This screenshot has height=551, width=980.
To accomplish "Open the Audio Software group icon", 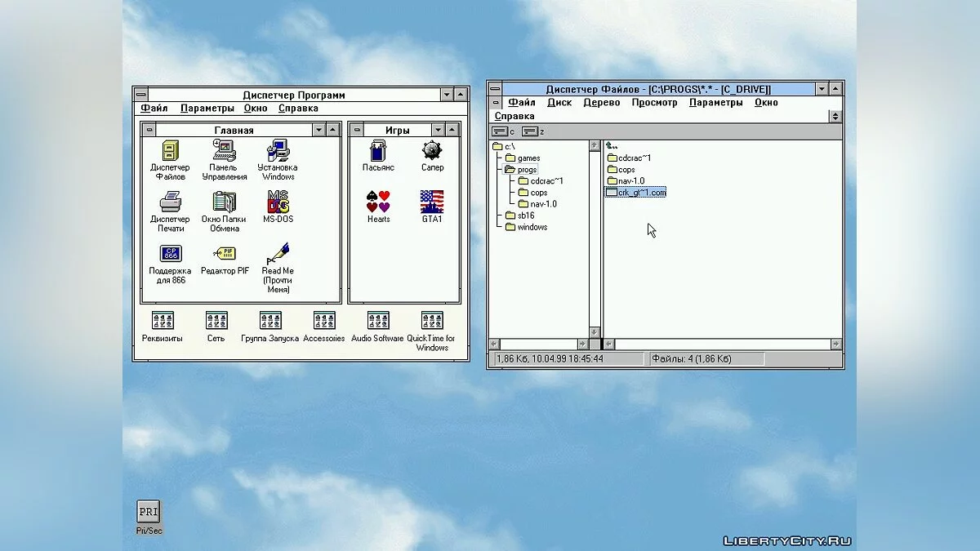I will pyautogui.click(x=377, y=321).
